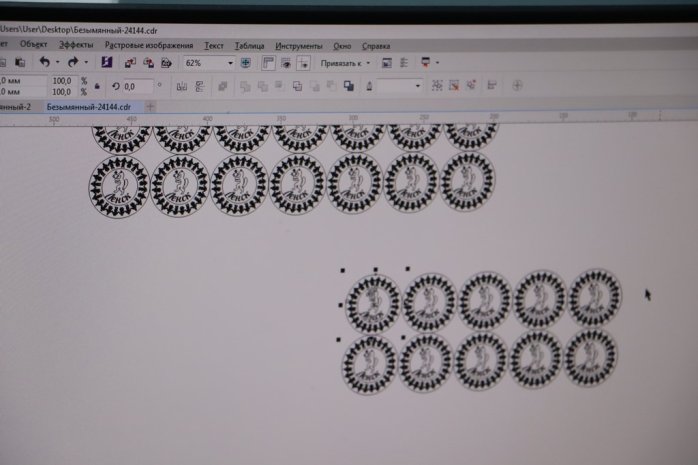Click the Weld shapes icon

[245, 86]
